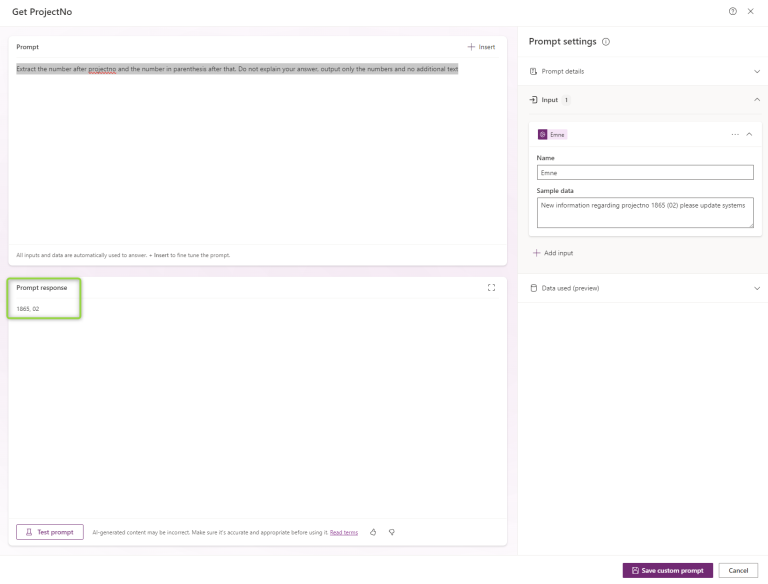Expand the Prompt details section
Image resolution: width=768 pixels, height=584 pixels.
[x=757, y=72]
